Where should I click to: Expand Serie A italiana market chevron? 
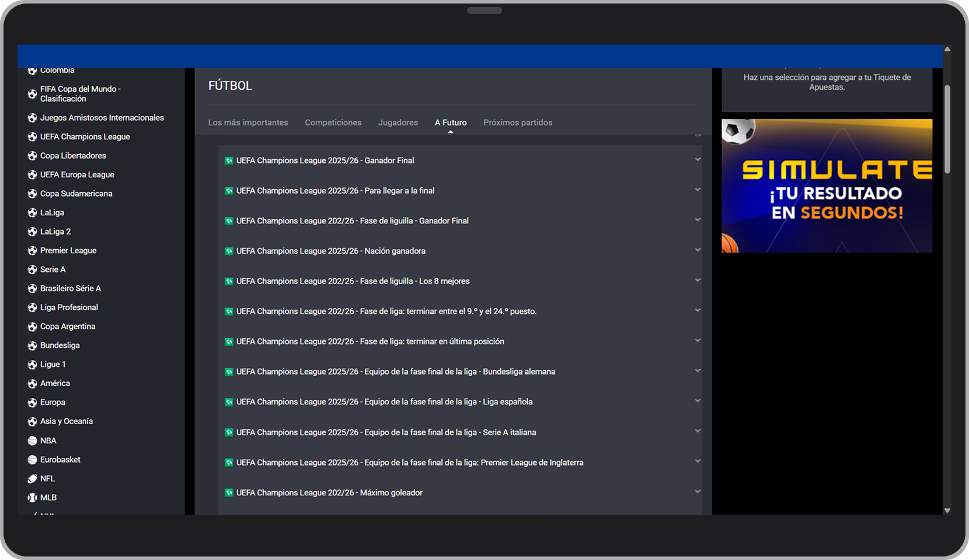(x=698, y=431)
